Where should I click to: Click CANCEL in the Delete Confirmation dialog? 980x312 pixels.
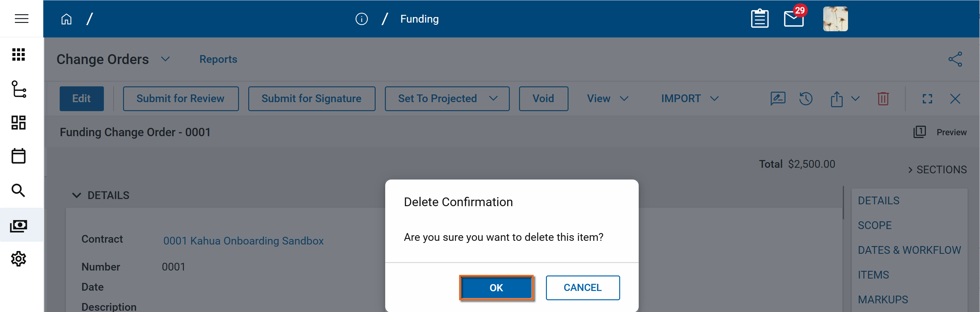[582, 288]
